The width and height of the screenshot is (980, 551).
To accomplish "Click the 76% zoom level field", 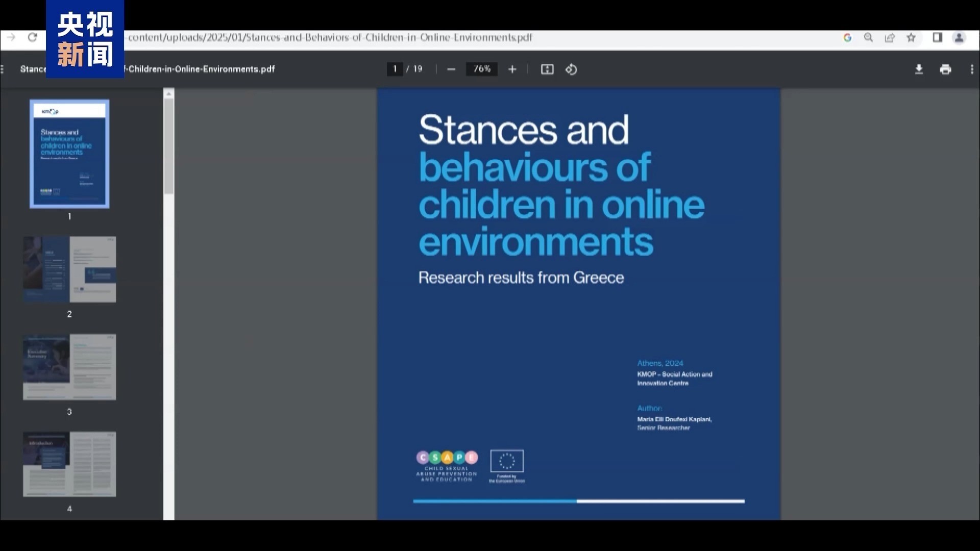I will point(482,69).
